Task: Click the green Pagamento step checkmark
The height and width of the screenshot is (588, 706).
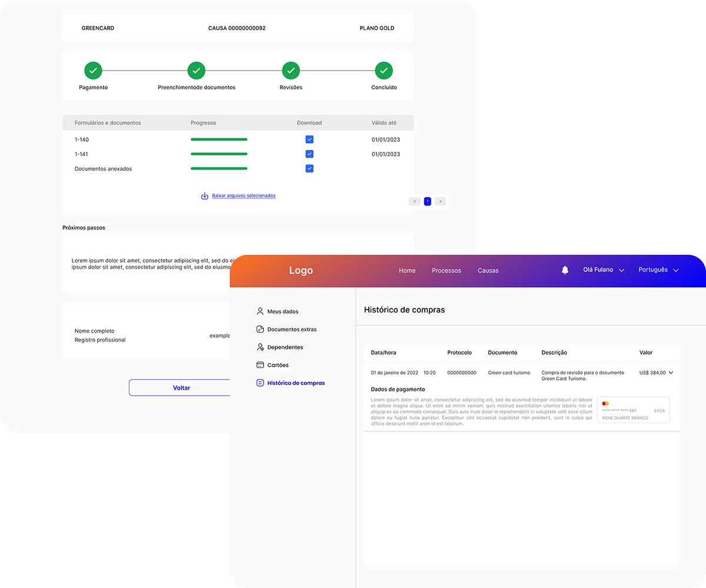Action: 93,71
